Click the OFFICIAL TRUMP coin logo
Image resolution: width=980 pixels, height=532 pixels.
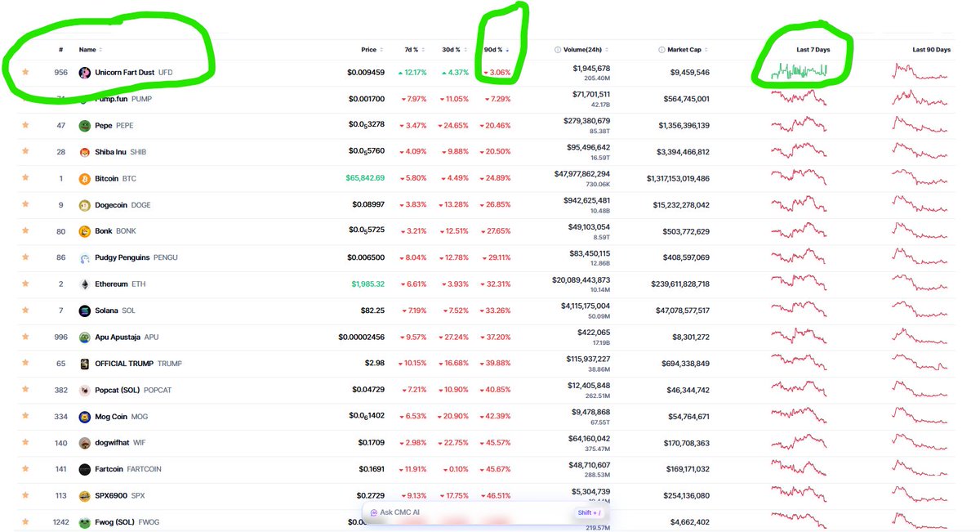click(84, 364)
